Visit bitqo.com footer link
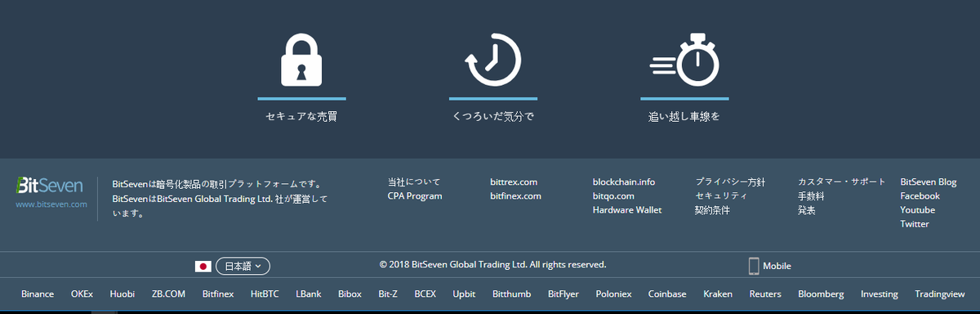 pyautogui.click(x=613, y=195)
